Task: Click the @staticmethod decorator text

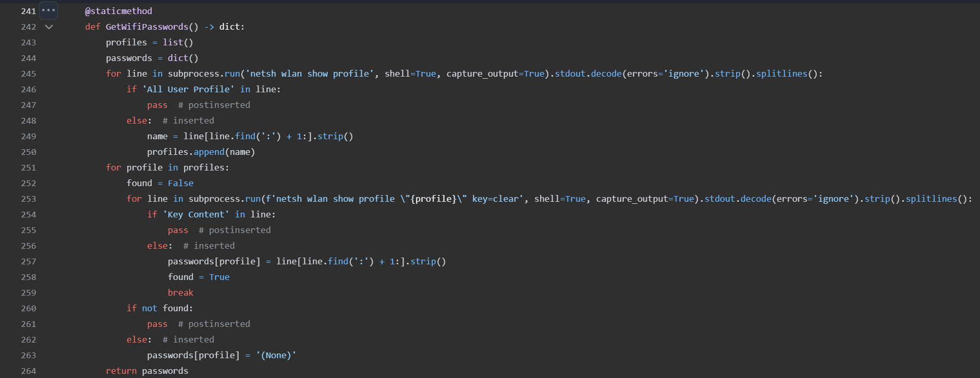Action: (x=119, y=11)
